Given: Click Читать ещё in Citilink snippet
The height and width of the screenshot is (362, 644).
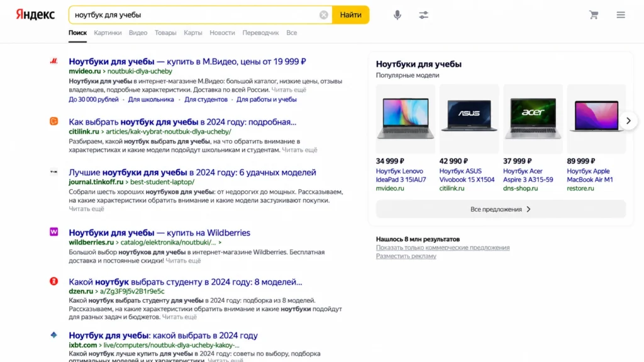Looking at the screenshot, I should click(x=299, y=150).
